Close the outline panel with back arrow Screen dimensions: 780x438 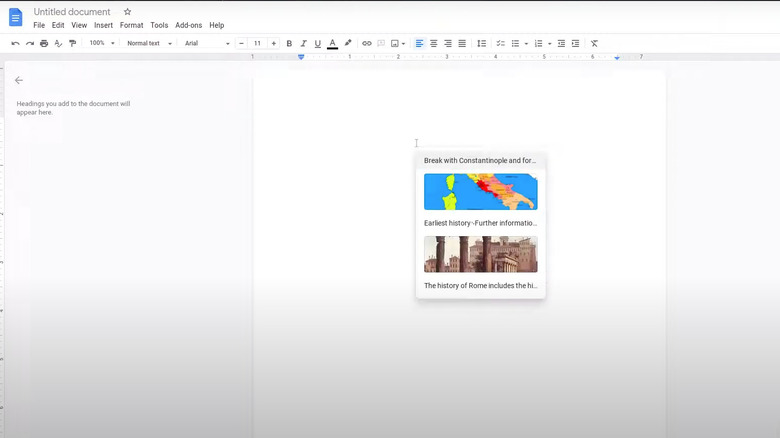point(18,80)
